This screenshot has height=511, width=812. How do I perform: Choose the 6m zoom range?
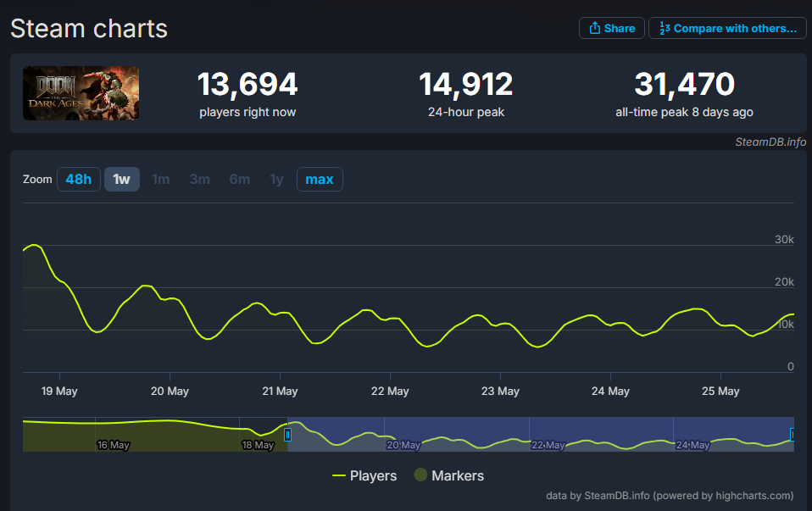click(x=239, y=179)
